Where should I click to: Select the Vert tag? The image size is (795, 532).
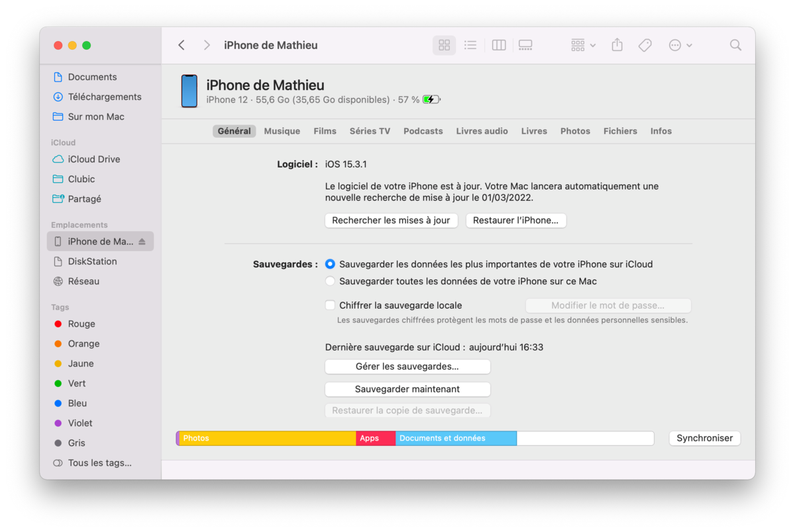(x=77, y=384)
